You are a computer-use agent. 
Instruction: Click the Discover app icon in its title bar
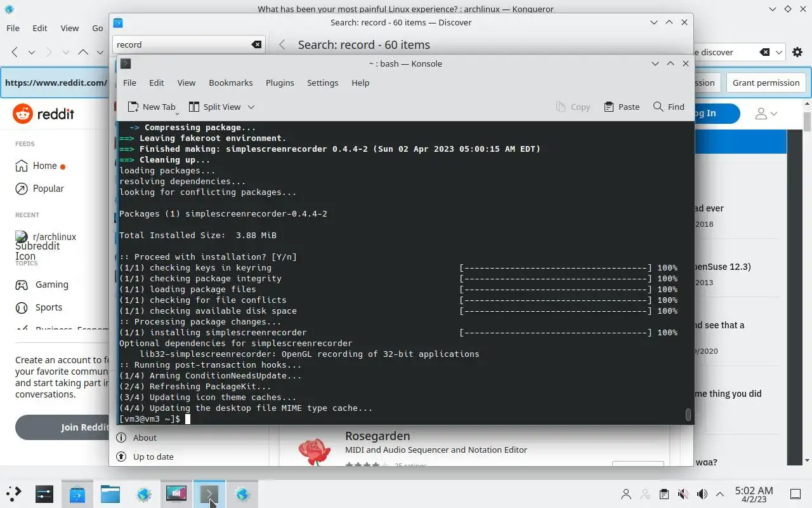(x=118, y=22)
